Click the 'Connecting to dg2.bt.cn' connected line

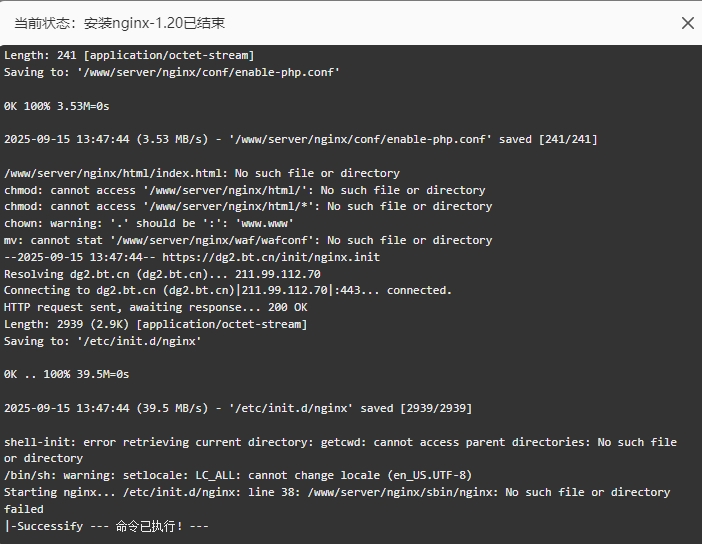click(x=228, y=290)
